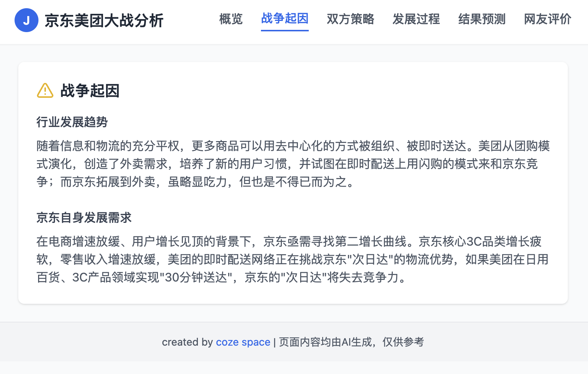Screen dimensions: 588x374
Task: Click the word 闪购 in the first paragraph
Action: click(x=430, y=164)
